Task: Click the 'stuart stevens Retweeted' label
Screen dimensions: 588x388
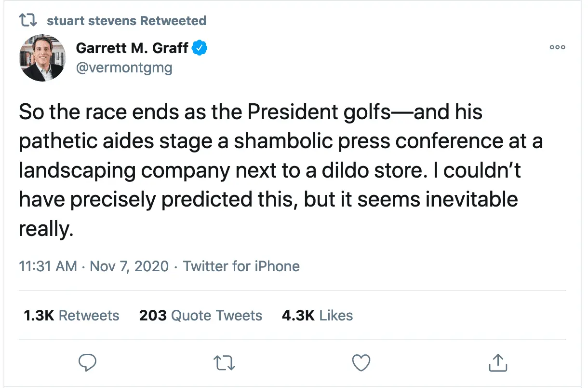Action: (127, 21)
